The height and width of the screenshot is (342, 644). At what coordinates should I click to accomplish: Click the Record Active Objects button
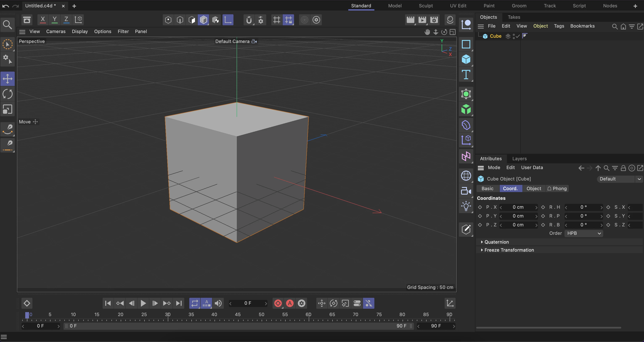pyautogui.click(x=278, y=303)
